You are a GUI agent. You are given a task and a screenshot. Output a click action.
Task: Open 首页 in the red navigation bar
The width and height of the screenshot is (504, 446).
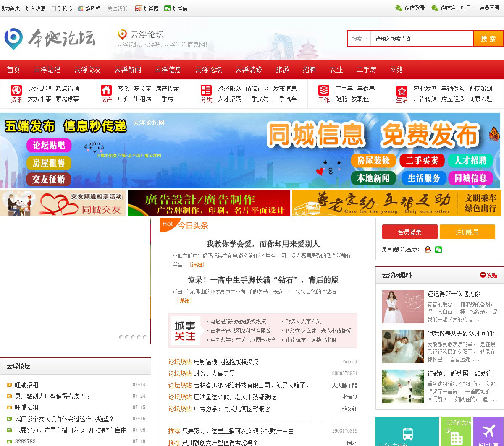[13, 70]
